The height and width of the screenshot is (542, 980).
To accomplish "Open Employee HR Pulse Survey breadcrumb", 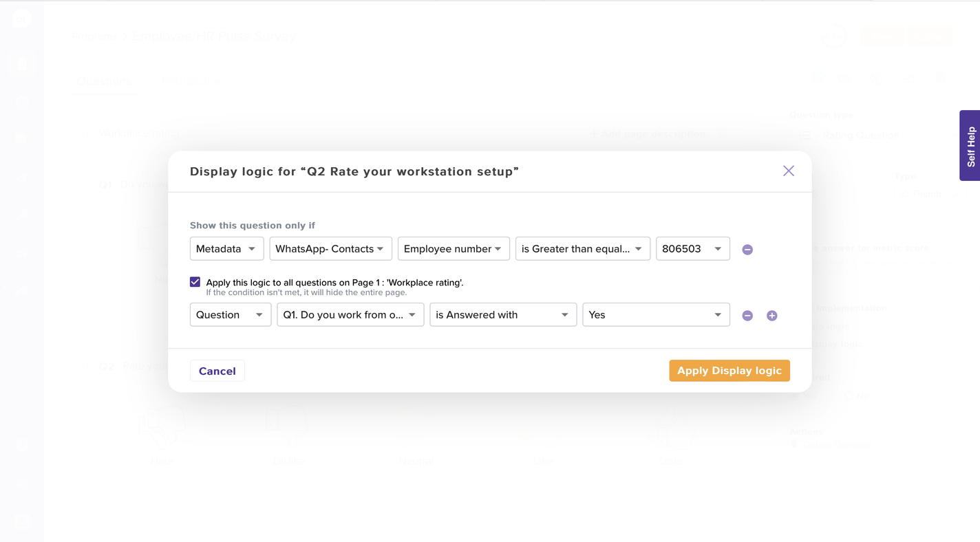I will [213, 36].
